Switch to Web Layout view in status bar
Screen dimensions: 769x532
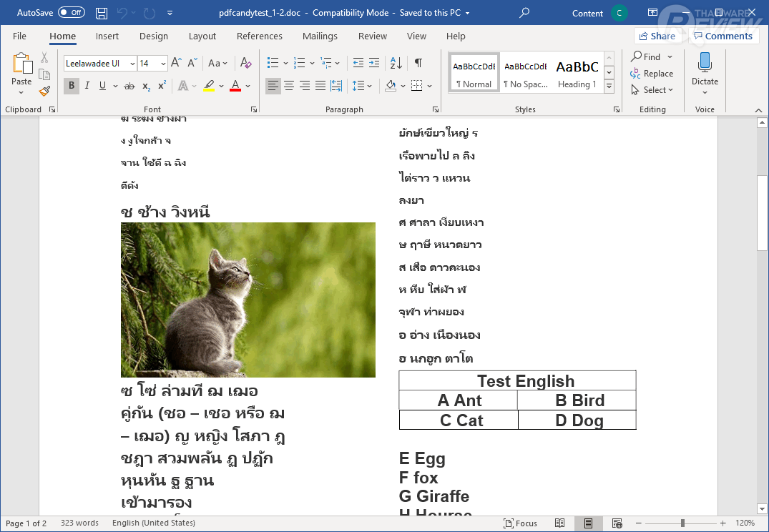pyautogui.click(x=616, y=523)
